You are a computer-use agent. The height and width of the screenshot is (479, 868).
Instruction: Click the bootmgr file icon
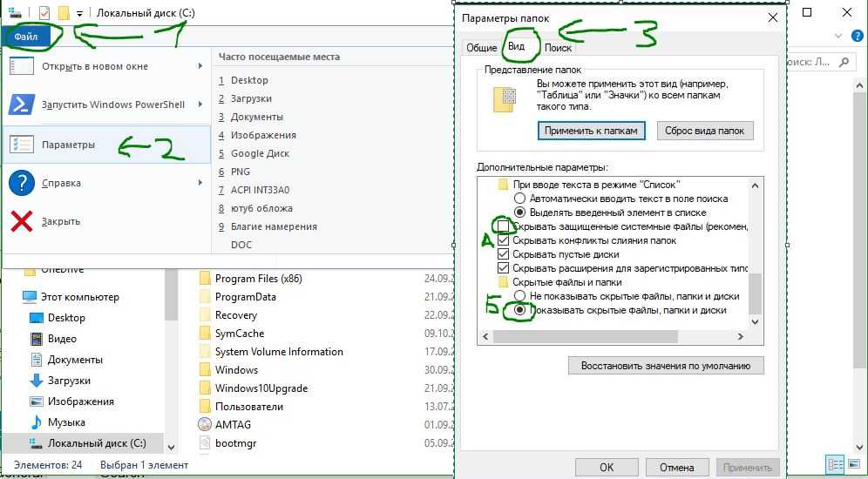tap(205, 442)
